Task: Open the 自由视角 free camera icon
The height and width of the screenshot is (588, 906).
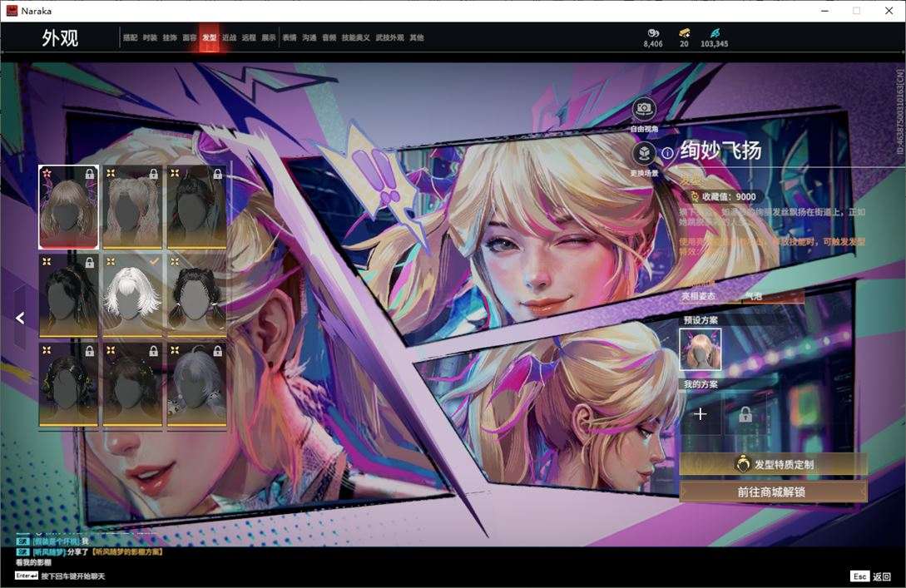Action: click(x=644, y=109)
